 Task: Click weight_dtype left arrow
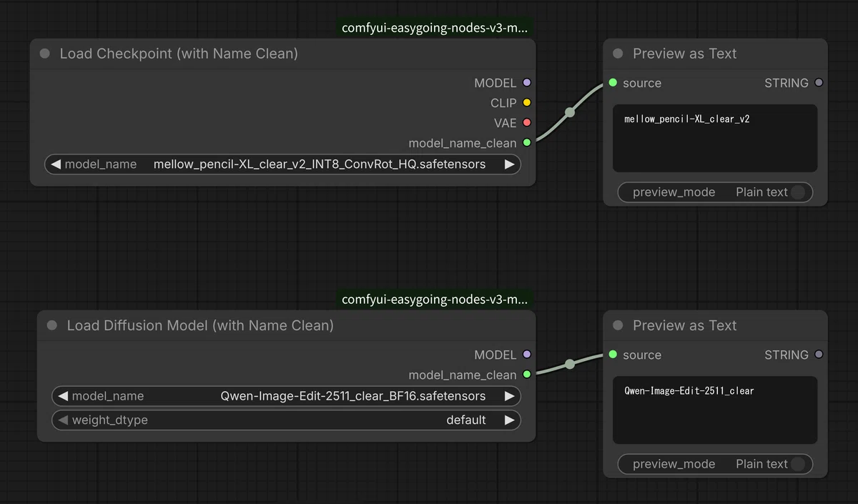pos(63,420)
